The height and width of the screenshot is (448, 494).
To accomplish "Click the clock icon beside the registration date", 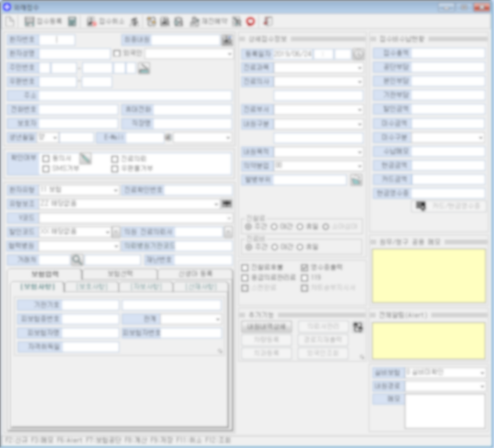I will tap(358, 54).
